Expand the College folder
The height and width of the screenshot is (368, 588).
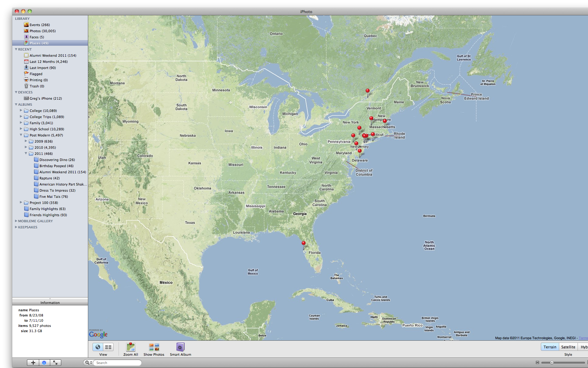21,110
